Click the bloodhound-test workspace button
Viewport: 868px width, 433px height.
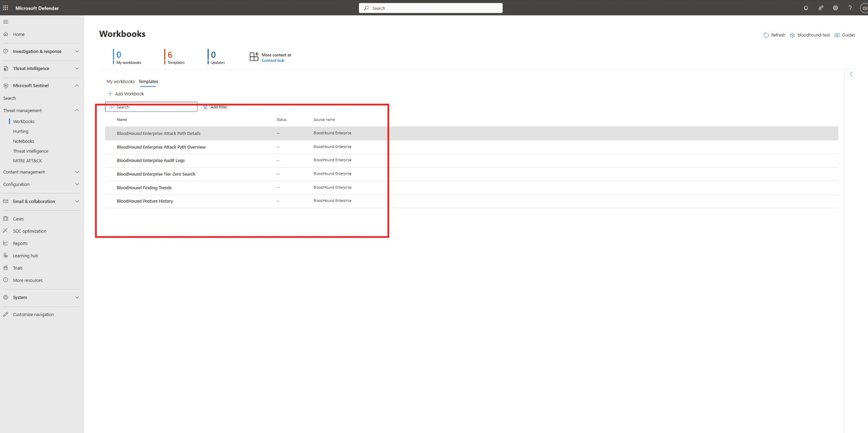[x=810, y=35]
